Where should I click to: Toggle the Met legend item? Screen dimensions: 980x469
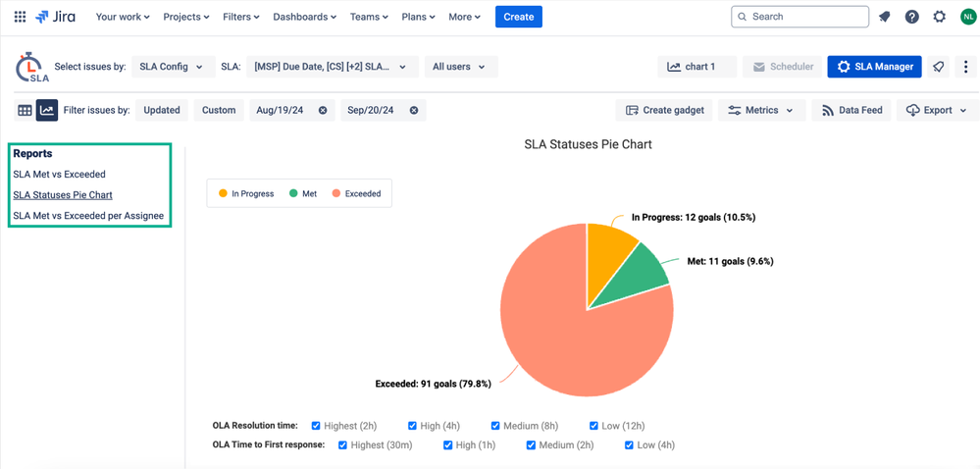click(303, 194)
